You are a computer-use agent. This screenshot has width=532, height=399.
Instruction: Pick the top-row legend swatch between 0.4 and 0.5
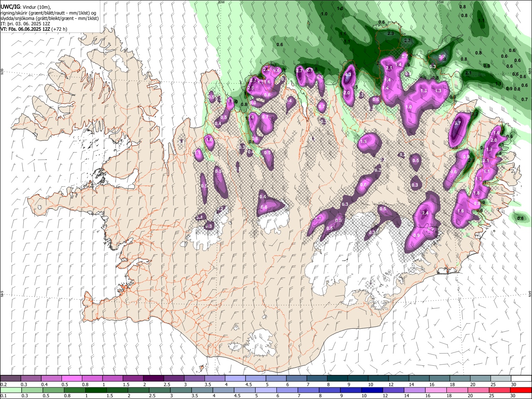pos(52,379)
